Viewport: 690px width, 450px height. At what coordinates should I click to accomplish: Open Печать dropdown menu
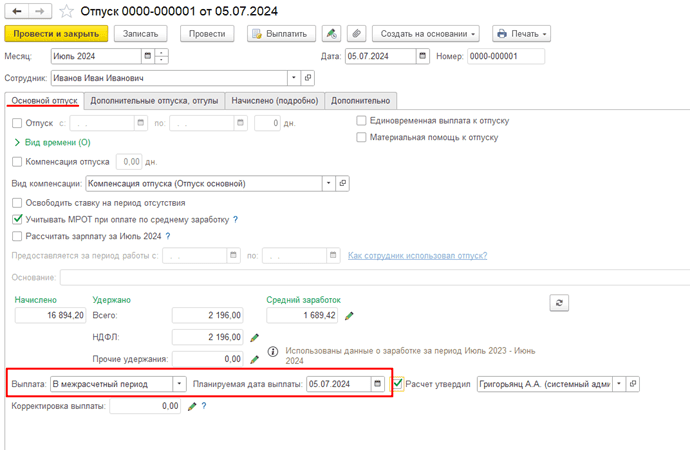[x=521, y=33]
